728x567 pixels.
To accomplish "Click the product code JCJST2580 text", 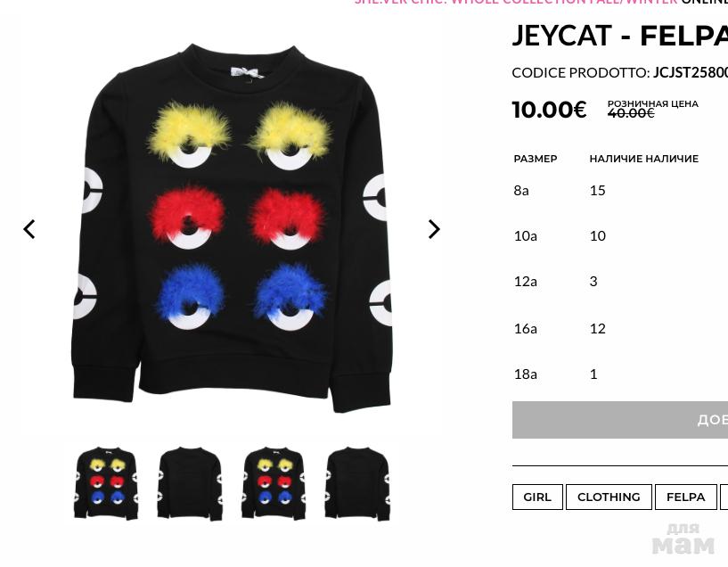I will coord(691,73).
